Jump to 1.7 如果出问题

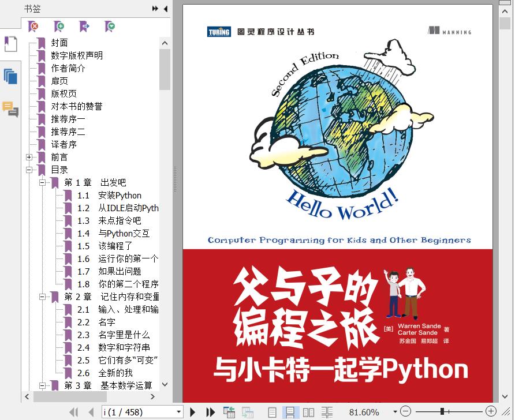point(109,271)
